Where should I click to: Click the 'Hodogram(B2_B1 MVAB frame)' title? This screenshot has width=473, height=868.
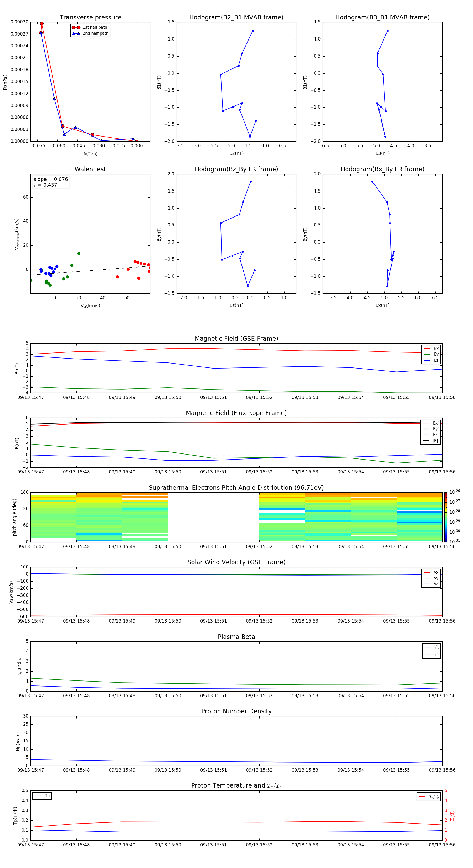(x=236, y=18)
